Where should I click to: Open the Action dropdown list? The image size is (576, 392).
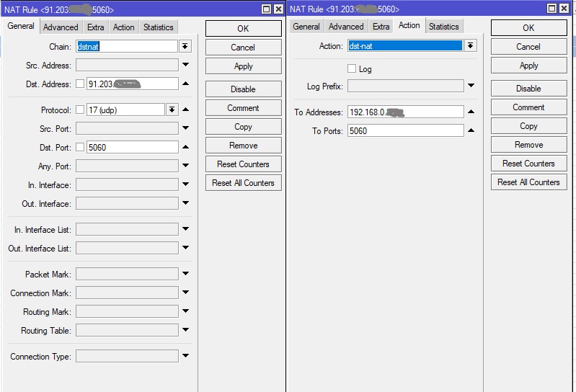pyautogui.click(x=471, y=45)
